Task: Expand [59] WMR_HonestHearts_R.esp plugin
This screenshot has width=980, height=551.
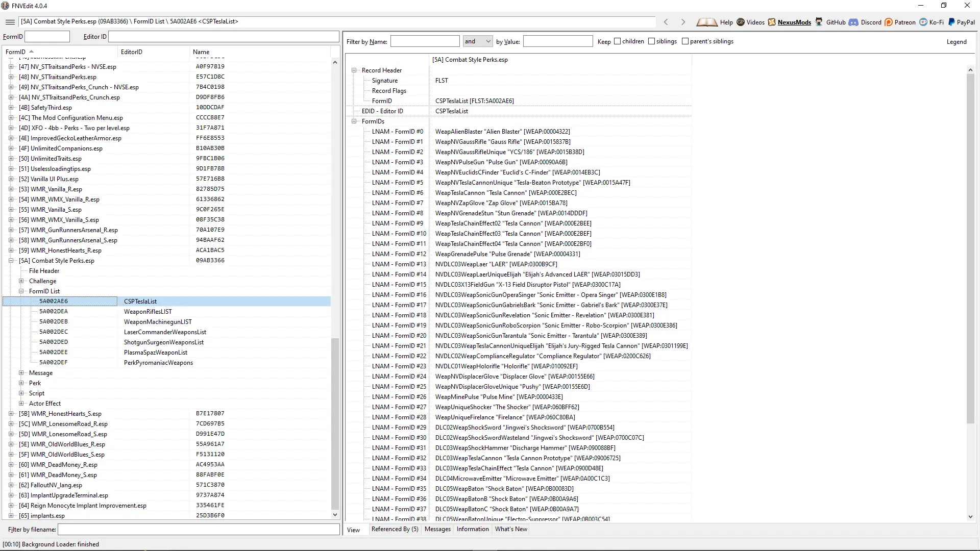Action: [11, 251]
